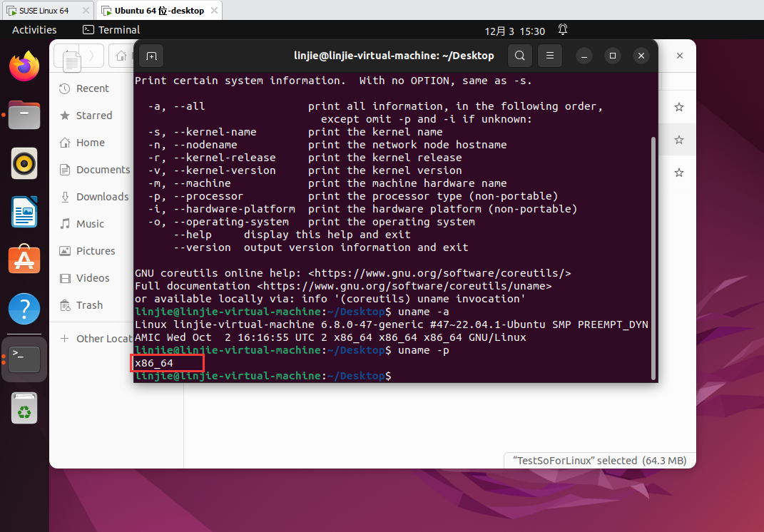Open the Trash icon in the dock
The image size is (764, 532).
click(24, 408)
